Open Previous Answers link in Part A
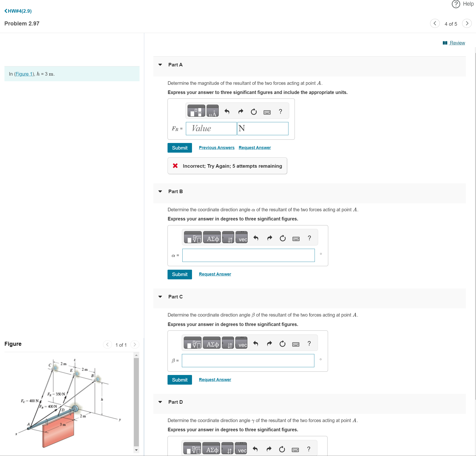 216,147
